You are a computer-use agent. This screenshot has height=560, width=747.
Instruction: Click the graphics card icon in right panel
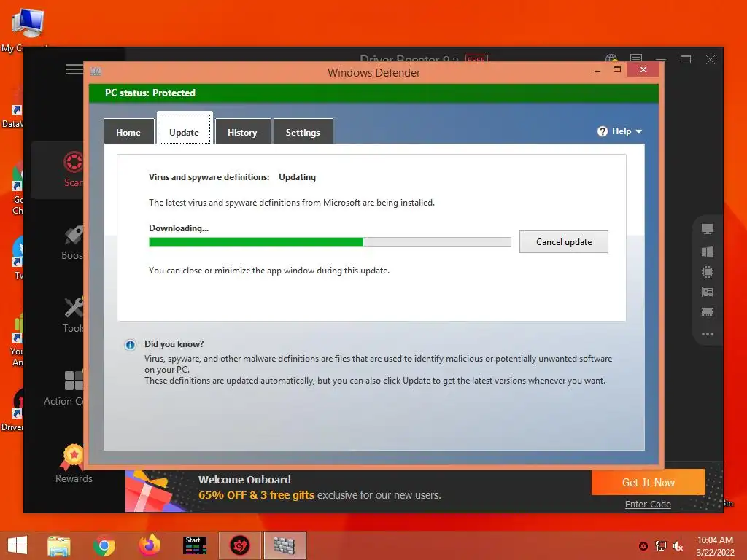(x=708, y=292)
